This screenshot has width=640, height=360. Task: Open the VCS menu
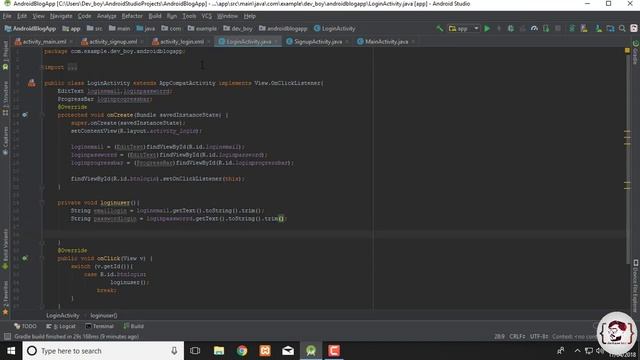point(207,16)
